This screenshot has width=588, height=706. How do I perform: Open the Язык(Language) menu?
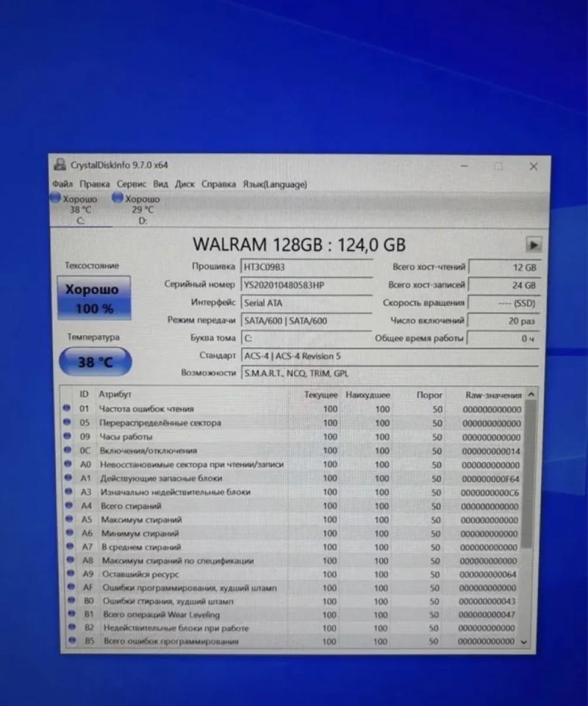click(275, 184)
